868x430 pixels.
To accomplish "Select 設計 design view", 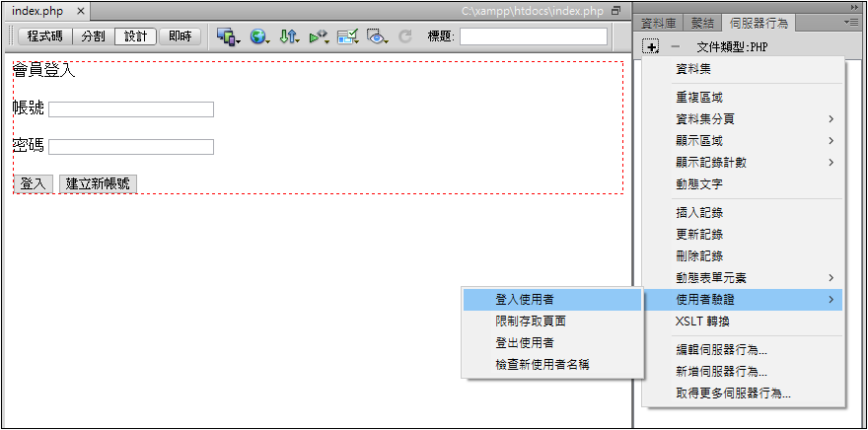I will (x=136, y=36).
